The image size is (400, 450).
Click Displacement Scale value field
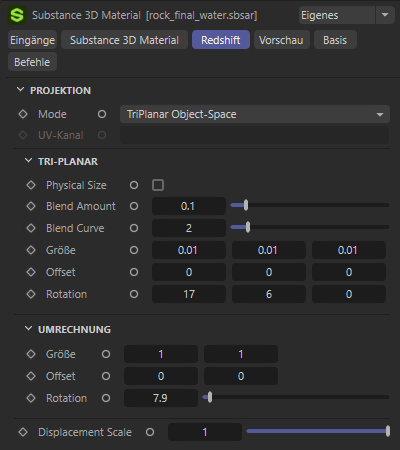(205, 432)
